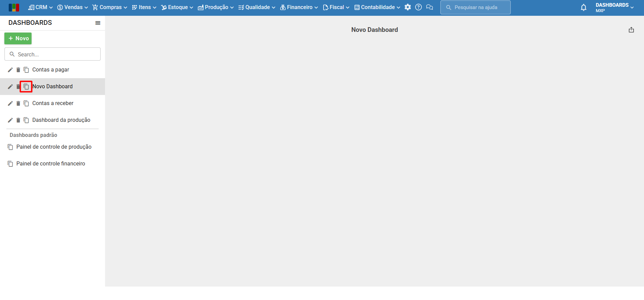Click the share dashboard icon
Viewport: 644px width, 300px height.
631,30
